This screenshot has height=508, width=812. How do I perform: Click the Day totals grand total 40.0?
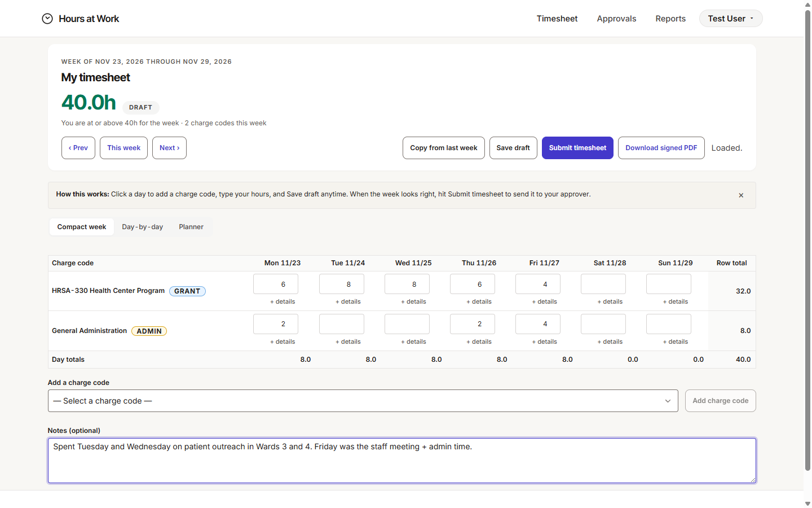(x=743, y=360)
